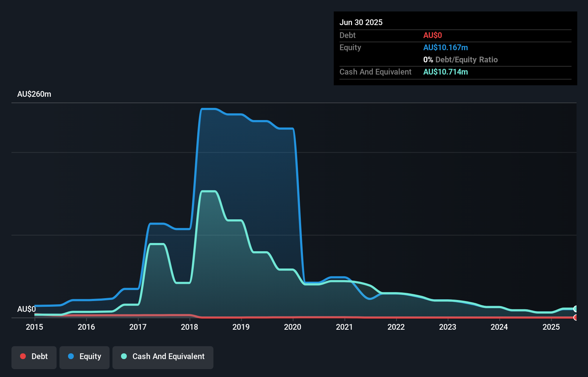Click the teal Cash And Equivalent legend dot

coord(124,357)
